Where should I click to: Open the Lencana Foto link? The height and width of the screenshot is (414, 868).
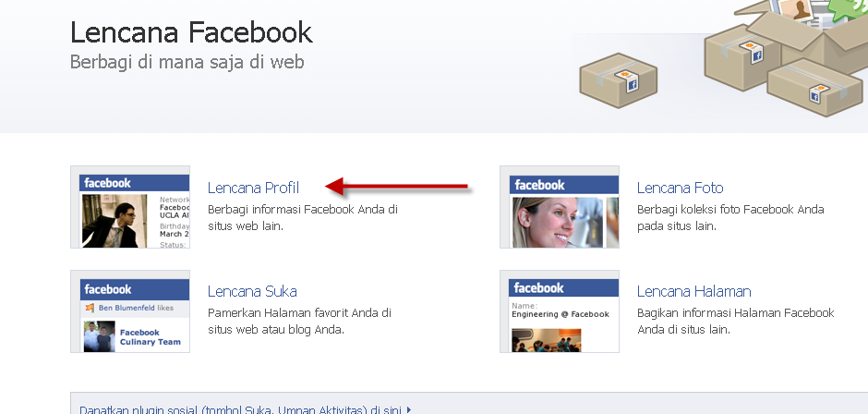pyautogui.click(x=680, y=188)
